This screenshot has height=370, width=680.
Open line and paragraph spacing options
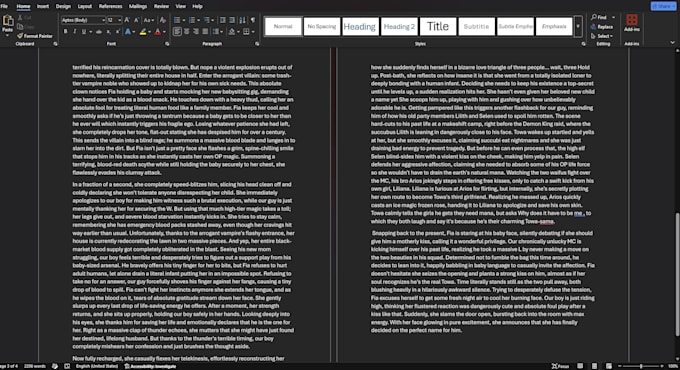coord(216,32)
